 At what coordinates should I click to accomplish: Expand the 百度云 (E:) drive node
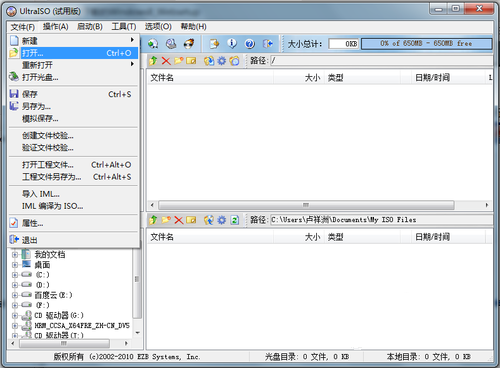(x=15, y=295)
